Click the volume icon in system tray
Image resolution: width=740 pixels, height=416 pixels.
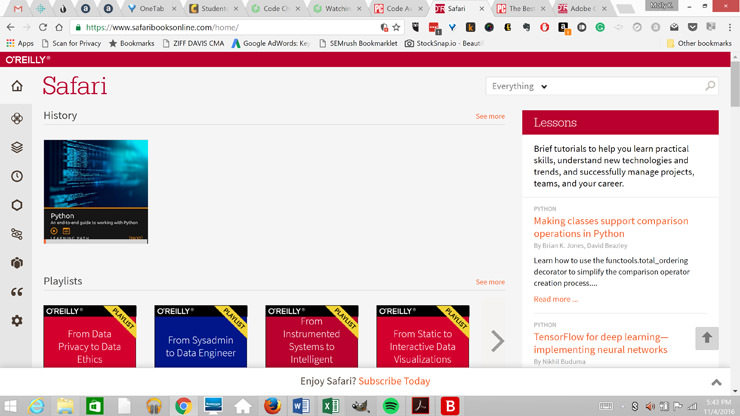tap(650, 406)
